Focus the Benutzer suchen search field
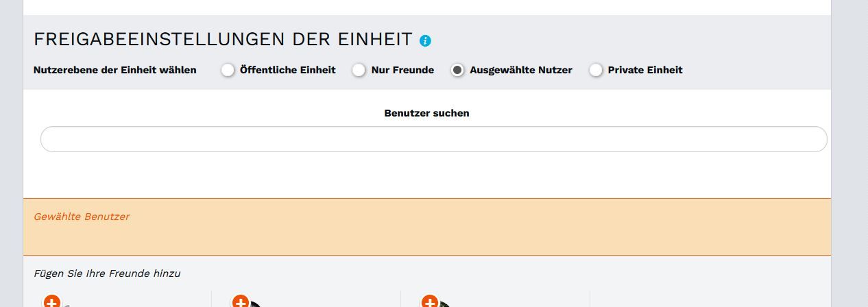The width and height of the screenshot is (868, 307). click(433, 139)
